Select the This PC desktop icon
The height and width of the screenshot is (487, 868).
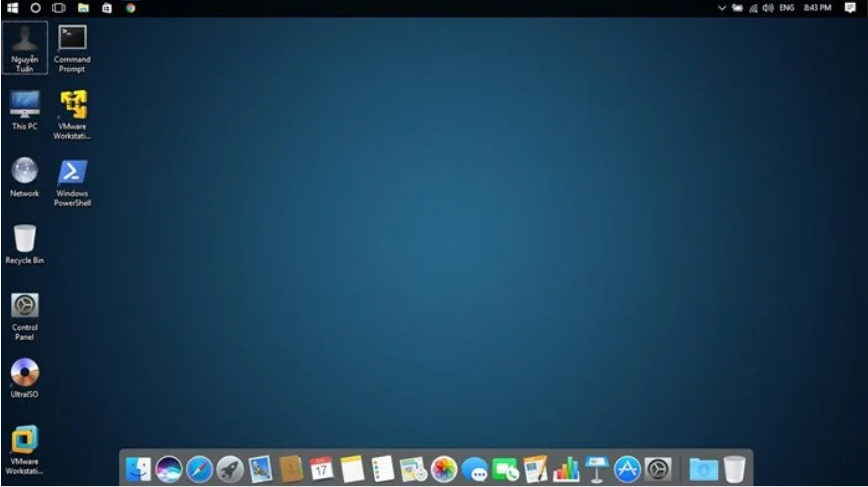tap(25, 110)
